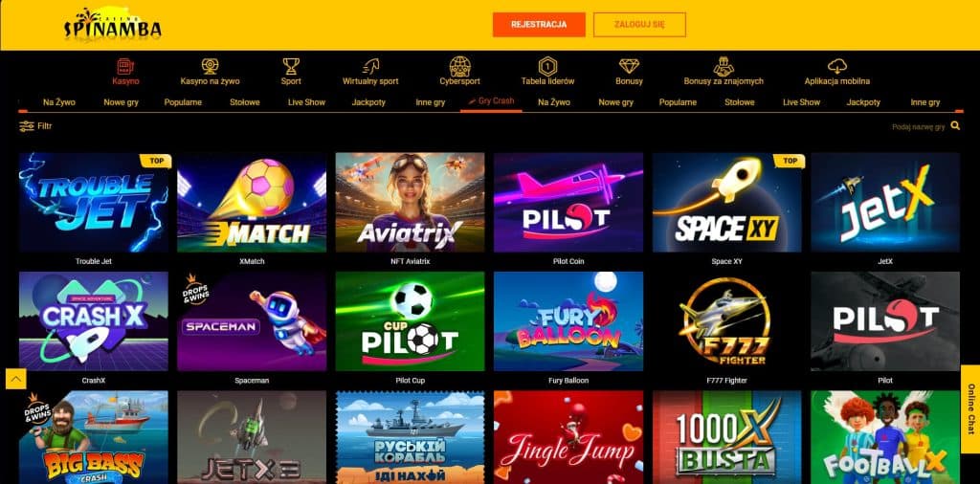
Task: Open the Kasyno slot machine icon
Action: click(125, 66)
